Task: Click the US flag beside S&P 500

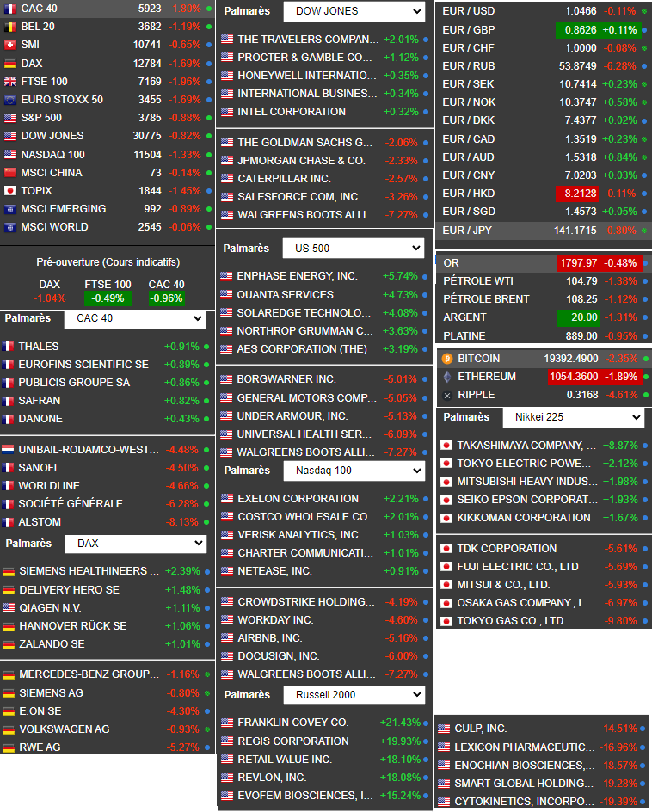Action: tap(9, 118)
